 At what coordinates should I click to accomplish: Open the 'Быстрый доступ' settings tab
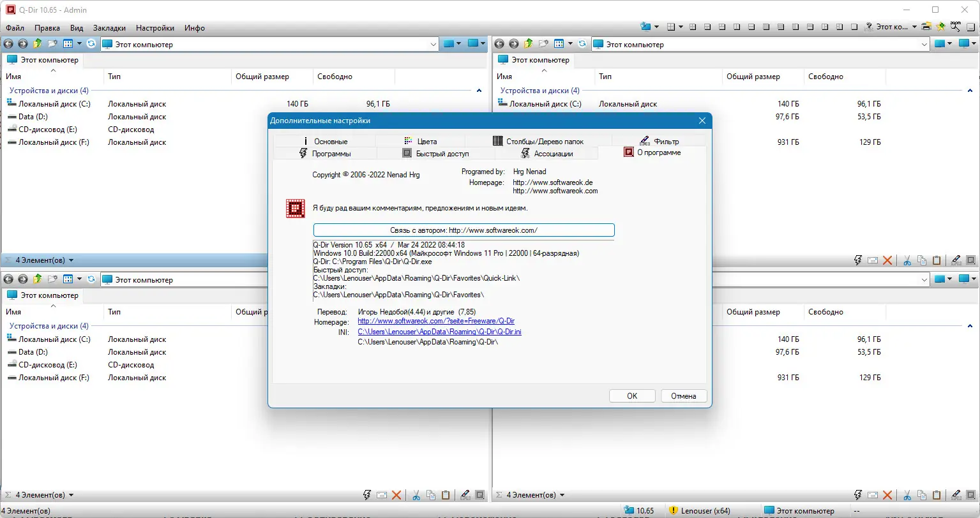[436, 153]
